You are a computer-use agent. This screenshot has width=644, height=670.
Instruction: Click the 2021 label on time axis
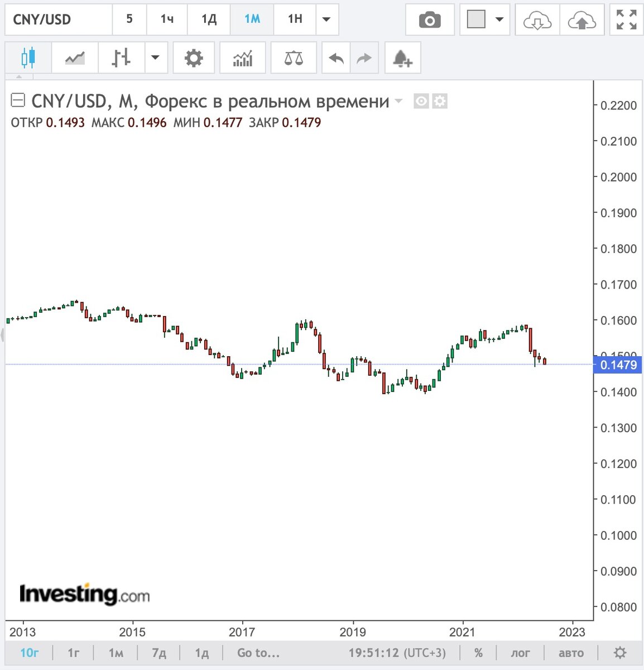pyautogui.click(x=462, y=632)
